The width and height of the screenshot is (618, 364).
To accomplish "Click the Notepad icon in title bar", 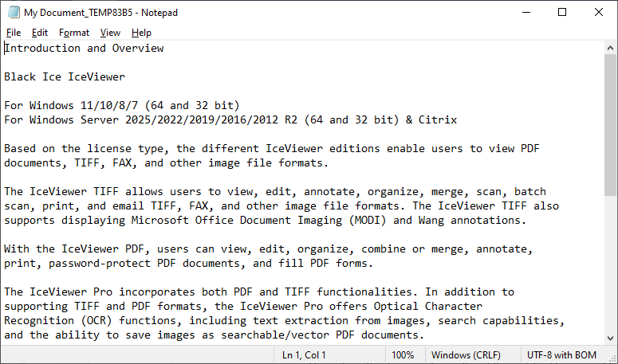I will [x=14, y=12].
